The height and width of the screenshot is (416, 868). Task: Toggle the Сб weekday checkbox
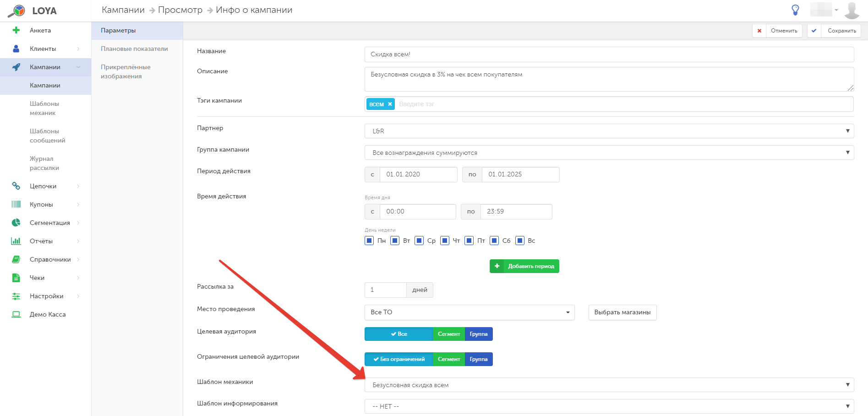pos(494,241)
